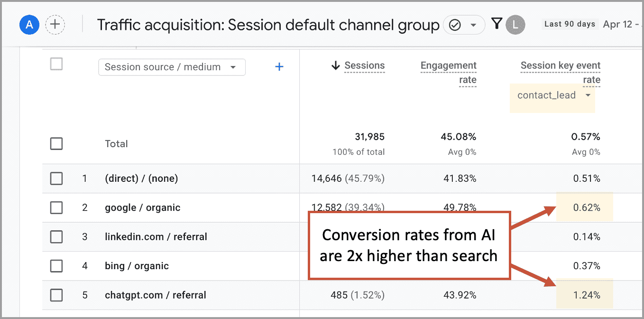
Task: Click the verified checkmark status icon
Action: (x=455, y=25)
